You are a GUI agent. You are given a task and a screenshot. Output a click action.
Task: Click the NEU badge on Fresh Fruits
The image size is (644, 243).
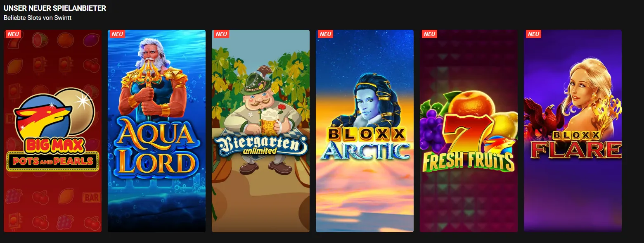[430, 34]
